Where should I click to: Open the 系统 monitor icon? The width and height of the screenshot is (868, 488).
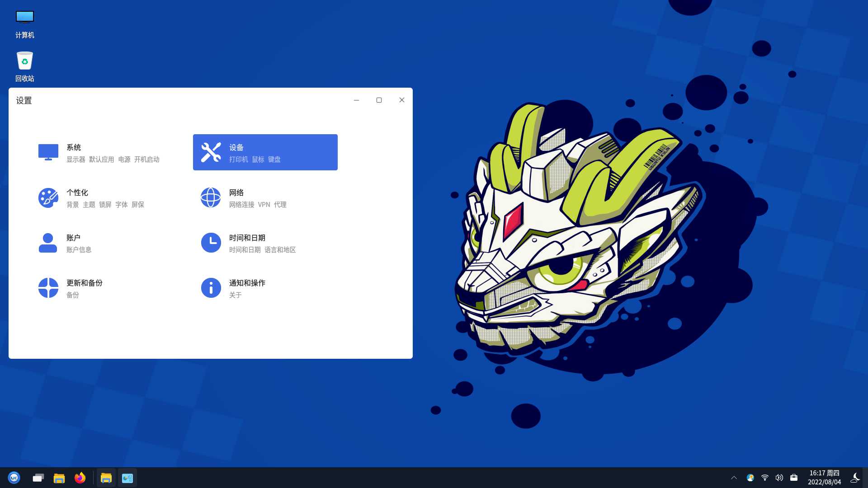(x=48, y=152)
